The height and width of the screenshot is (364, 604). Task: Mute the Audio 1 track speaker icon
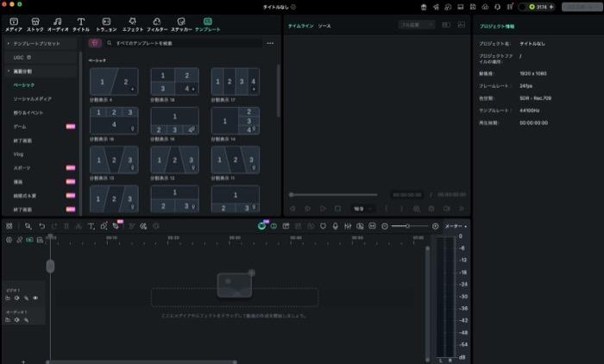click(x=17, y=320)
